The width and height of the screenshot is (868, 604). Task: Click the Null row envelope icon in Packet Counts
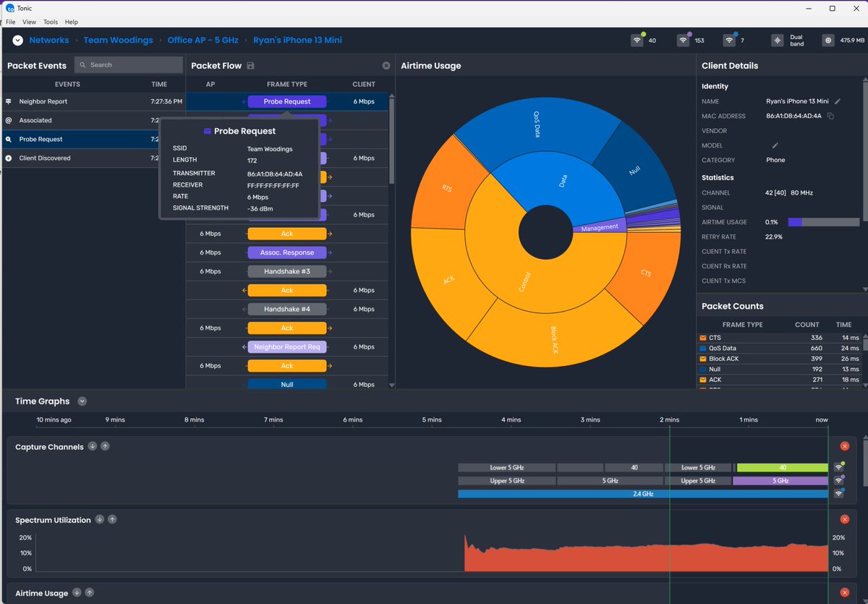click(x=703, y=369)
